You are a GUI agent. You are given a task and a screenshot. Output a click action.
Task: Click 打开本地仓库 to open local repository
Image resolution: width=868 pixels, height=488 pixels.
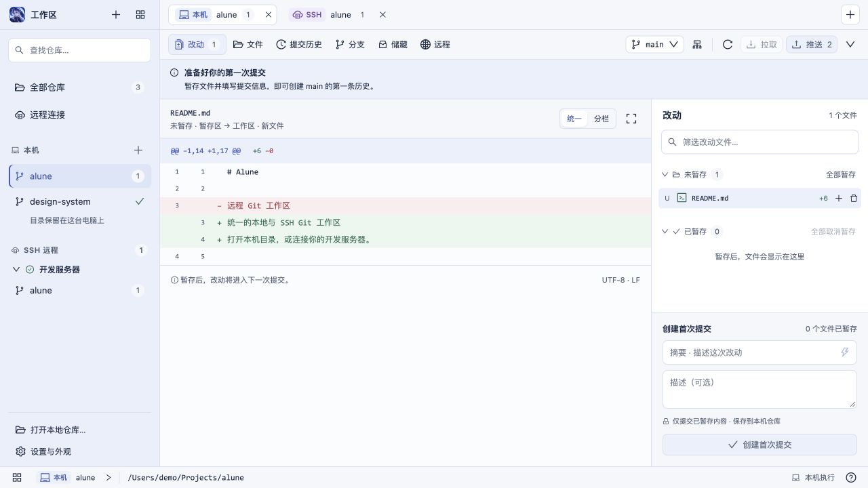(x=79, y=430)
